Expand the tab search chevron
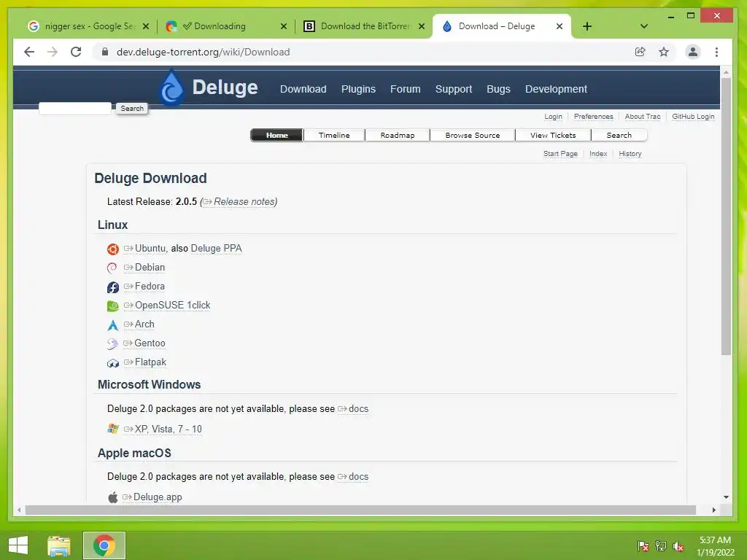The width and height of the screenshot is (747, 560). tap(644, 27)
